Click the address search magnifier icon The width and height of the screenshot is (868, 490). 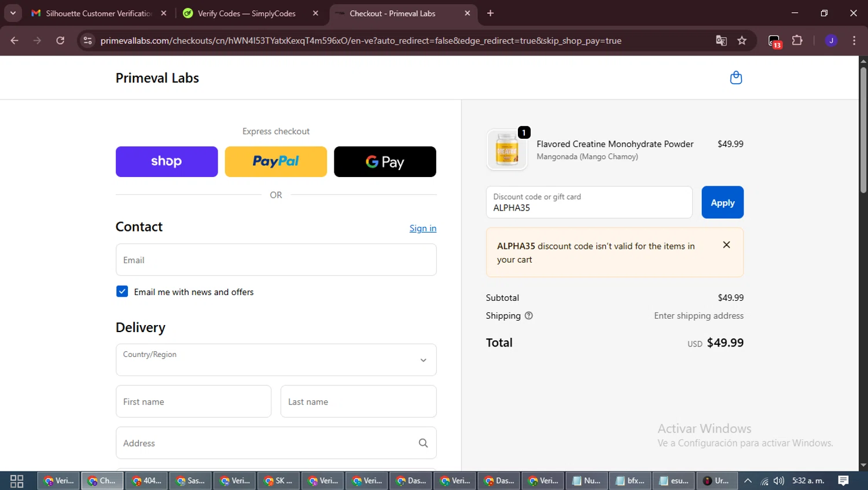pos(423,443)
